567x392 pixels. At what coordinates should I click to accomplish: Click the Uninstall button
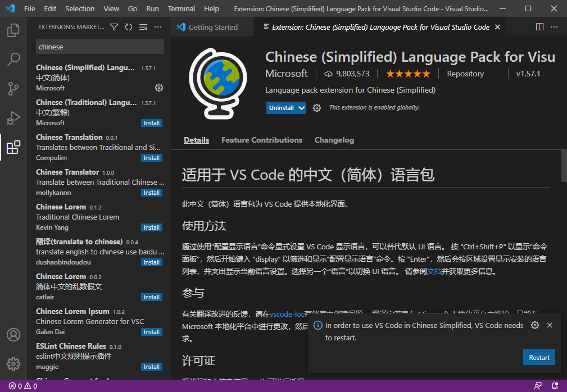coord(282,108)
